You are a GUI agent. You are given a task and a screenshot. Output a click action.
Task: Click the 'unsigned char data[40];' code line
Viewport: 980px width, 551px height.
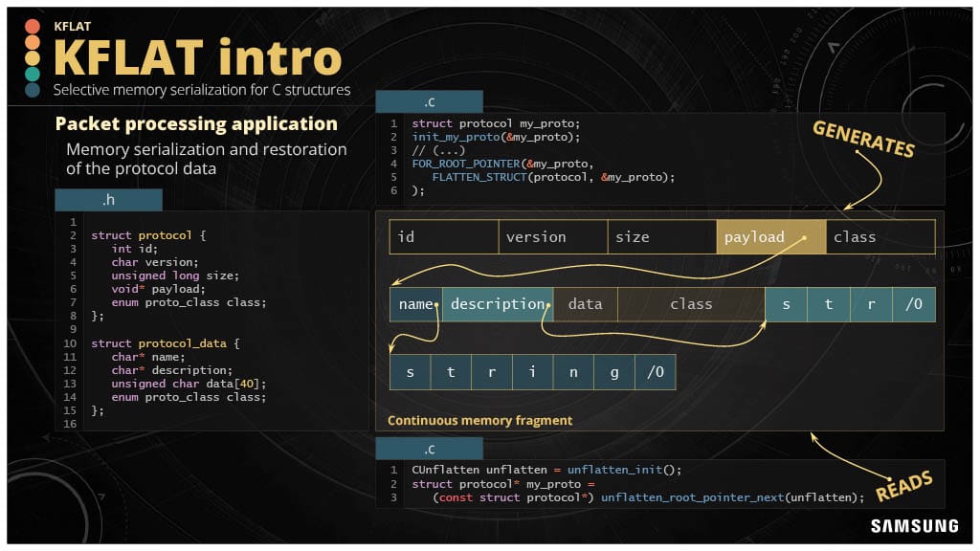point(189,385)
